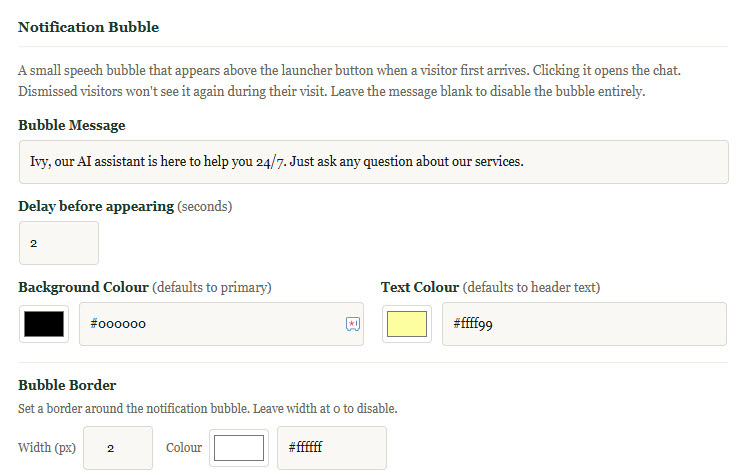Open the yellow Text Colour swatch

[406, 324]
